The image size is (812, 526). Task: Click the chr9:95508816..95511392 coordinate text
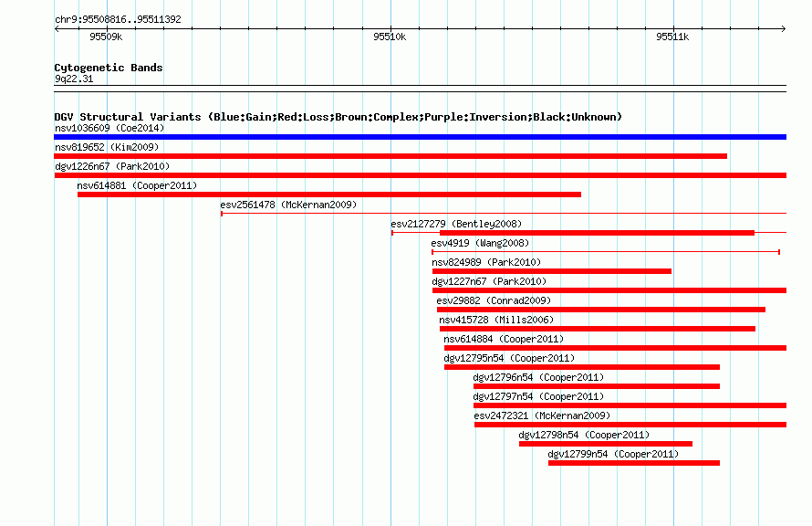[x=118, y=20]
